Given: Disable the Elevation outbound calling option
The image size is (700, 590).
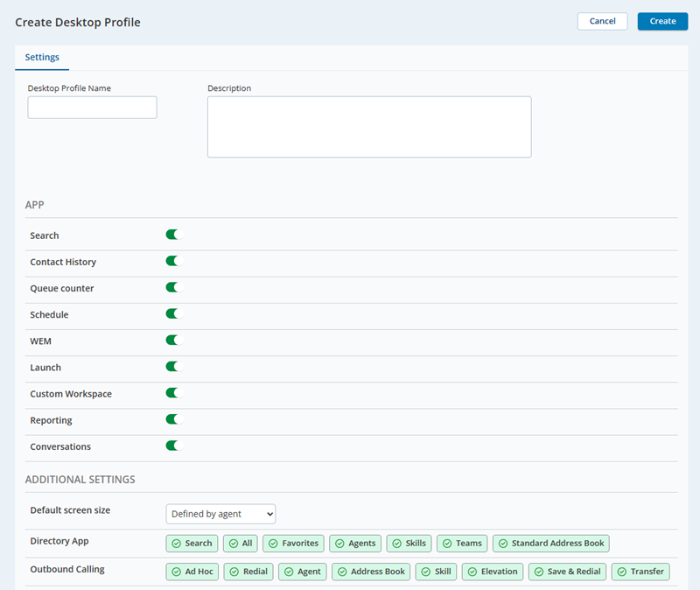Looking at the screenshot, I should tap(492, 571).
